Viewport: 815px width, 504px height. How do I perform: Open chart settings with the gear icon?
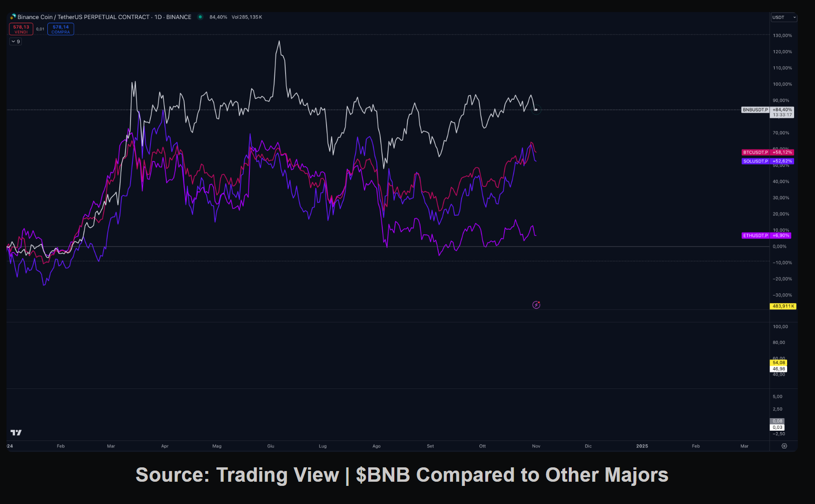point(784,446)
